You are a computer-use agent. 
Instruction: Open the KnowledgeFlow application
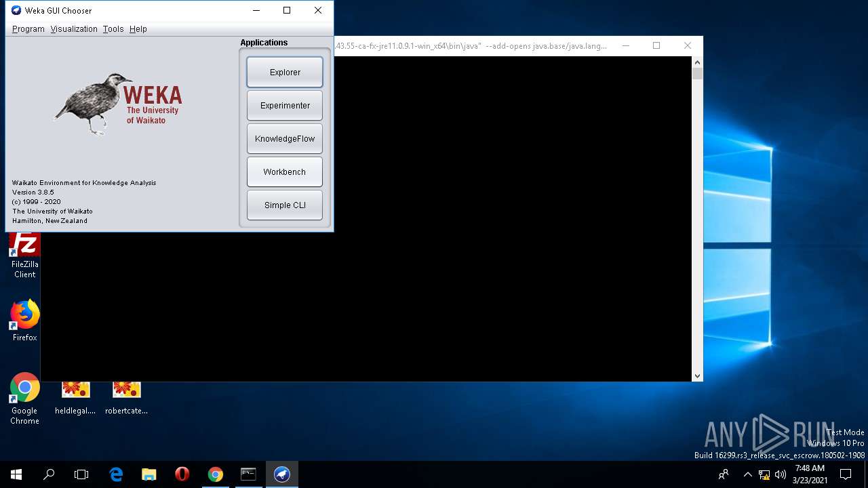click(285, 138)
